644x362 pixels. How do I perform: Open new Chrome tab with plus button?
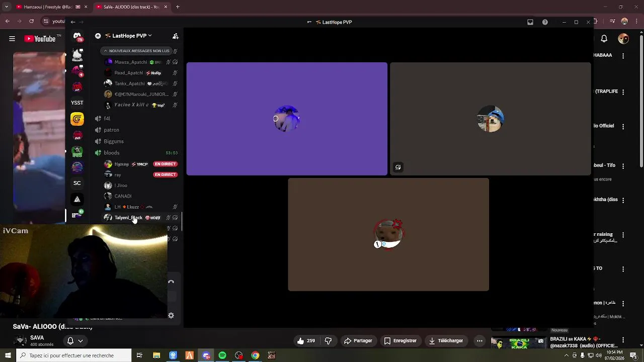pyautogui.click(x=178, y=7)
